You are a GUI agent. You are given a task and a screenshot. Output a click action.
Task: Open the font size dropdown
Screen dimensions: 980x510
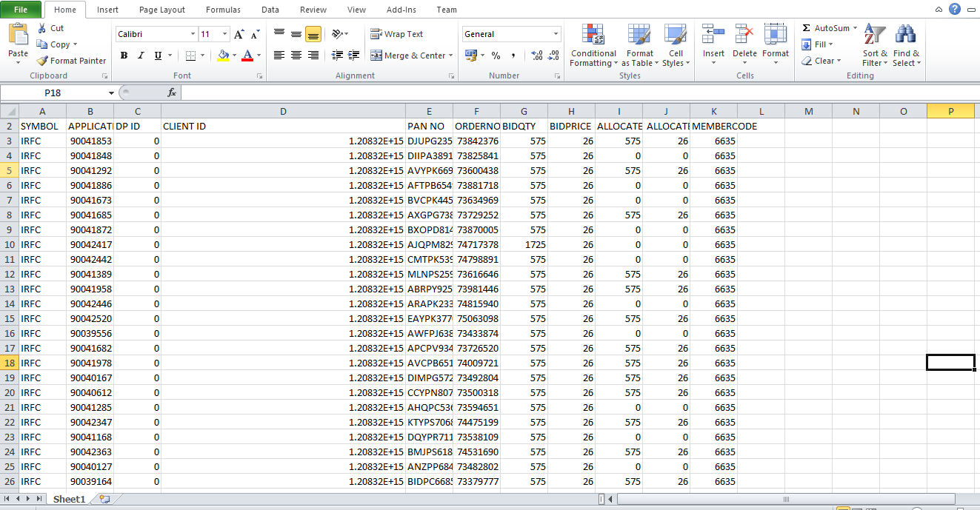(225, 34)
